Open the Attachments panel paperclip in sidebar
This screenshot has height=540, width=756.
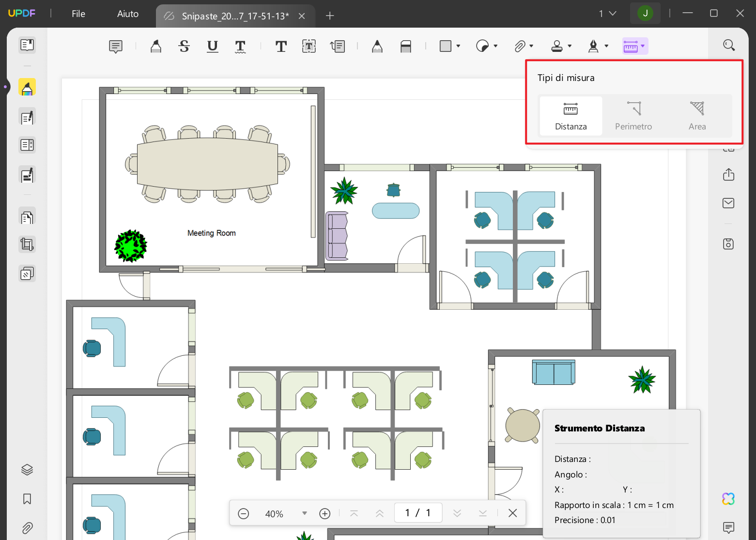pyautogui.click(x=27, y=528)
